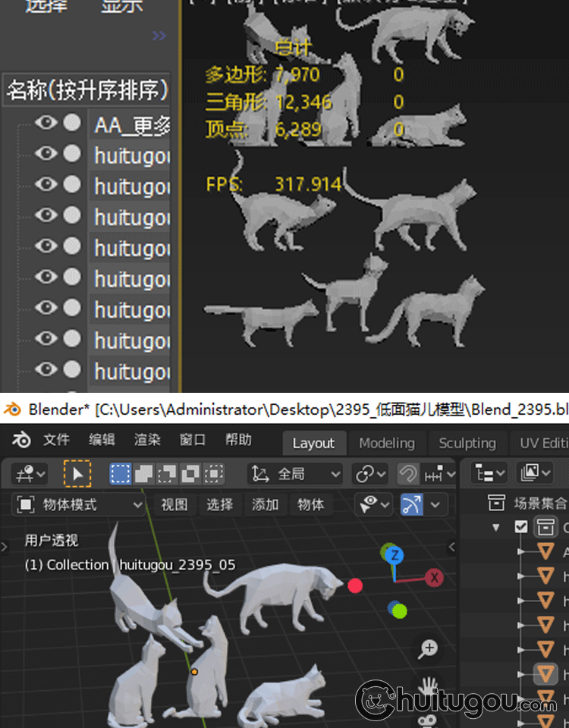The height and width of the screenshot is (728, 569).
Task: Click the mesh triangle icon of the outliner row starting with A
Action: [545, 551]
